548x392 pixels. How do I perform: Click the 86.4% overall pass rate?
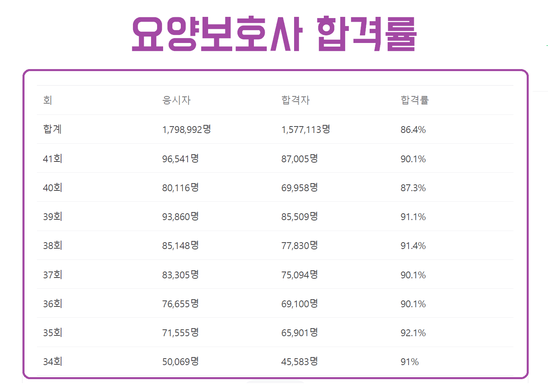413,130
